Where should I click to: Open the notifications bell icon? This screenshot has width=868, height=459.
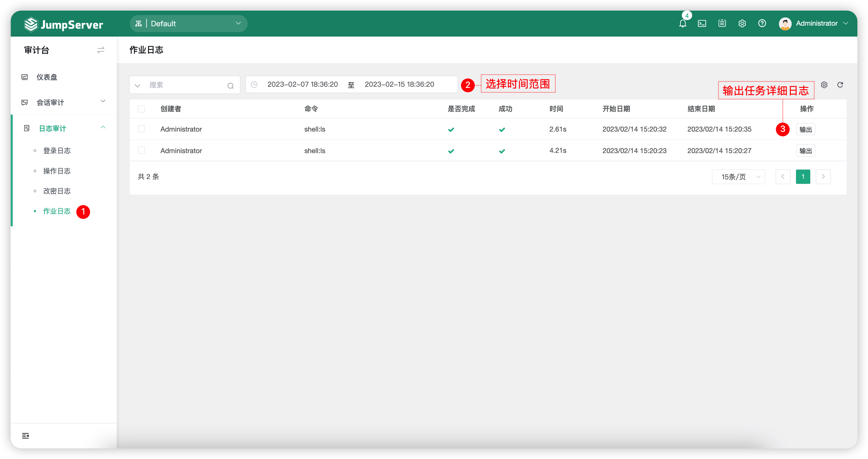[683, 24]
